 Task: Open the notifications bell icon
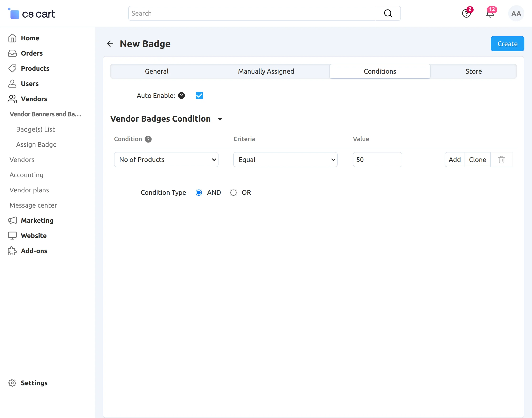490,14
